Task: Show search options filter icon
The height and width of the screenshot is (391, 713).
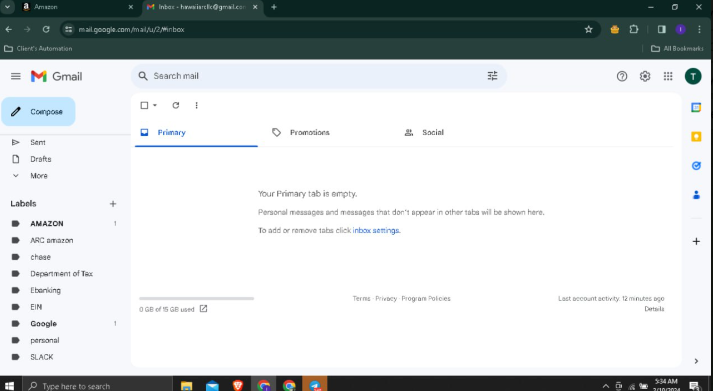Action: (492, 76)
